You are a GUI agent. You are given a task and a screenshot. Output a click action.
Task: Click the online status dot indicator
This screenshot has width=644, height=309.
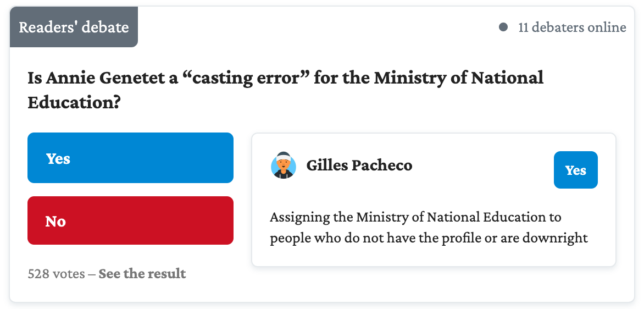point(503,27)
